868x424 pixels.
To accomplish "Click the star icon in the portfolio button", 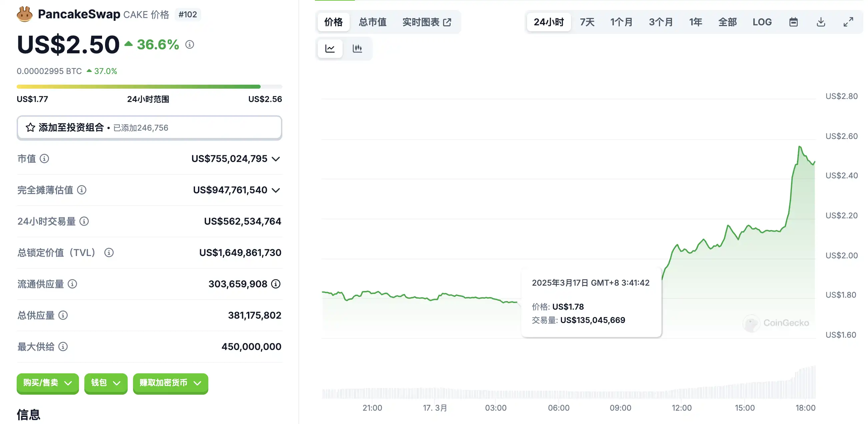I will tap(30, 127).
